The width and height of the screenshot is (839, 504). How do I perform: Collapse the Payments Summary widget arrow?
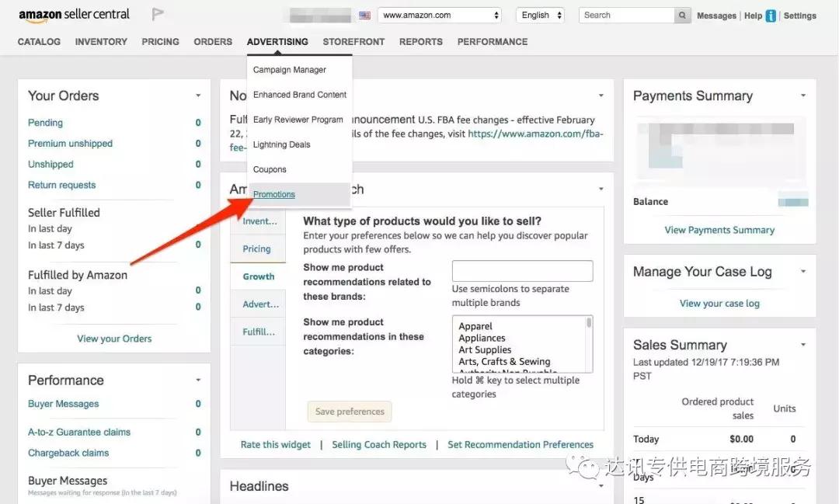803,96
